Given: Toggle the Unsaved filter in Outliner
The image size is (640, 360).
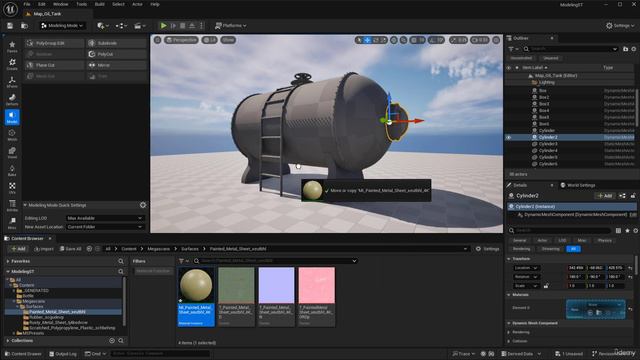Looking at the screenshot, I should (551, 58).
